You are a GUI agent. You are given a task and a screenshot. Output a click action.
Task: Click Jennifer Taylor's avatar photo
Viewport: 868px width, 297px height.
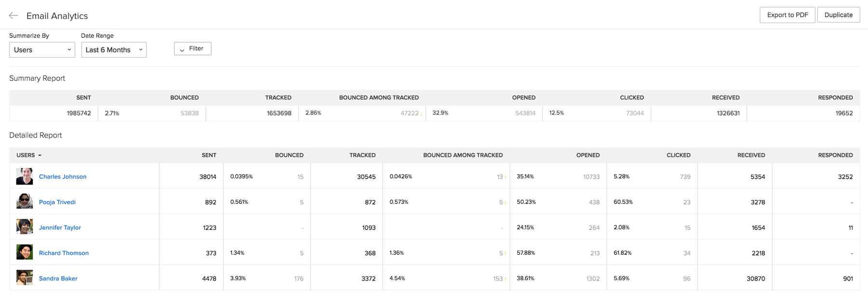(x=25, y=226)
